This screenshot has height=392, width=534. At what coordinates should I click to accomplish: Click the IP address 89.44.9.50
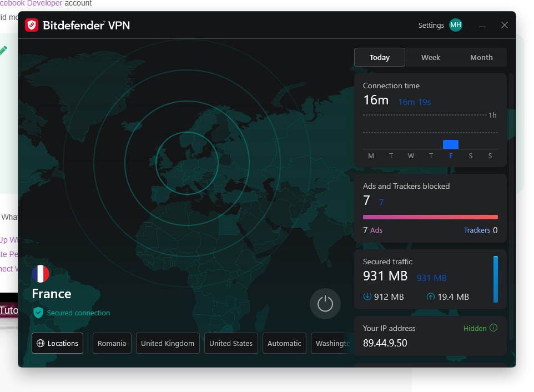coord(385,343)
